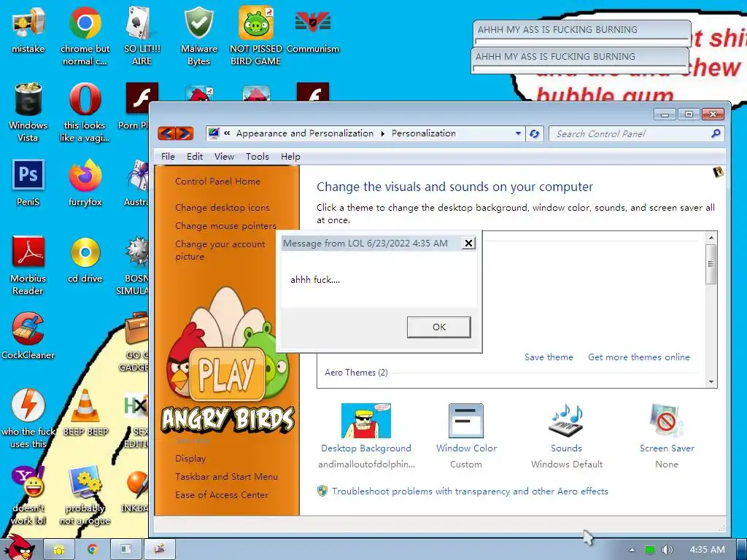Open the CockCleaner desktop icon

coord(28,335)
